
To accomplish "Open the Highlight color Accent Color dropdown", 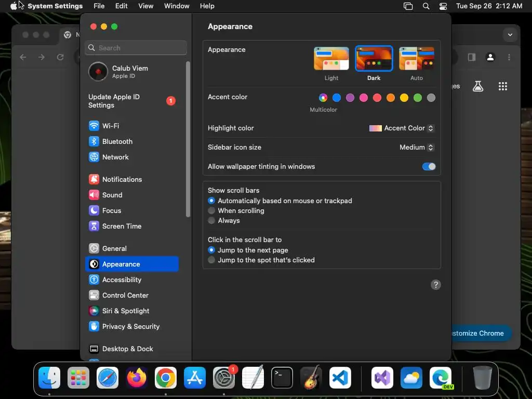I will (402, 128).
